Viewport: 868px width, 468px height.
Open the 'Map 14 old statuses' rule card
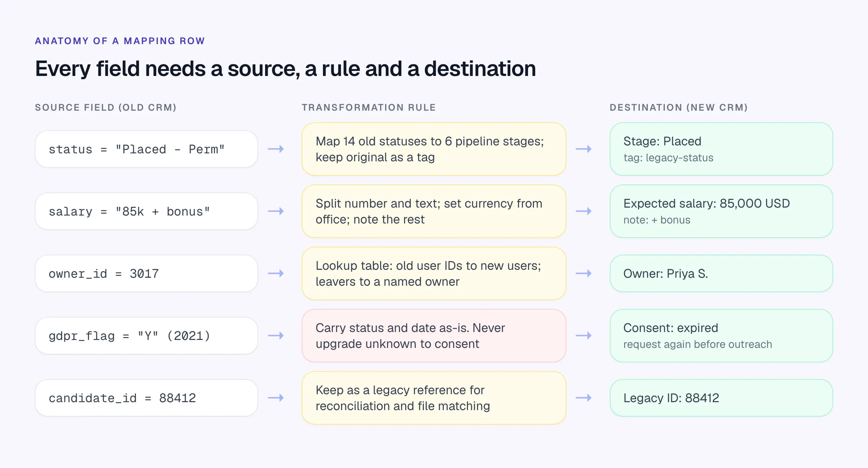point(434,149)
